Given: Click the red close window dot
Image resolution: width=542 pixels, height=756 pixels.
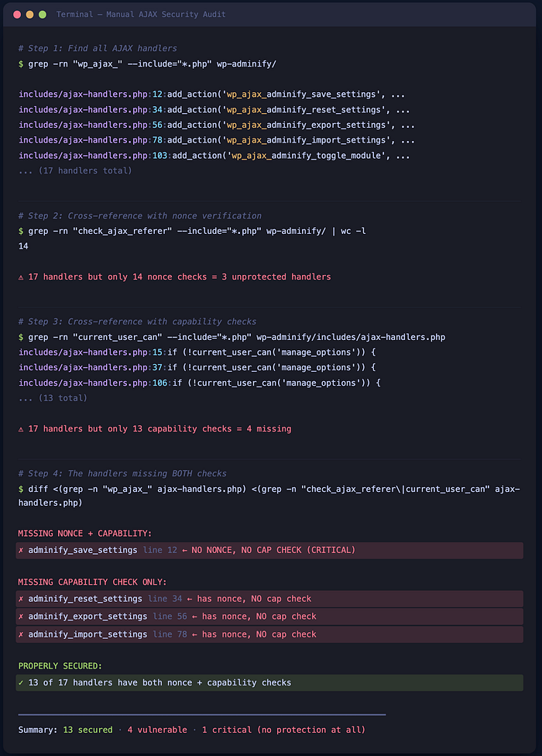Looking at the screenshot, I should [17, 15].
